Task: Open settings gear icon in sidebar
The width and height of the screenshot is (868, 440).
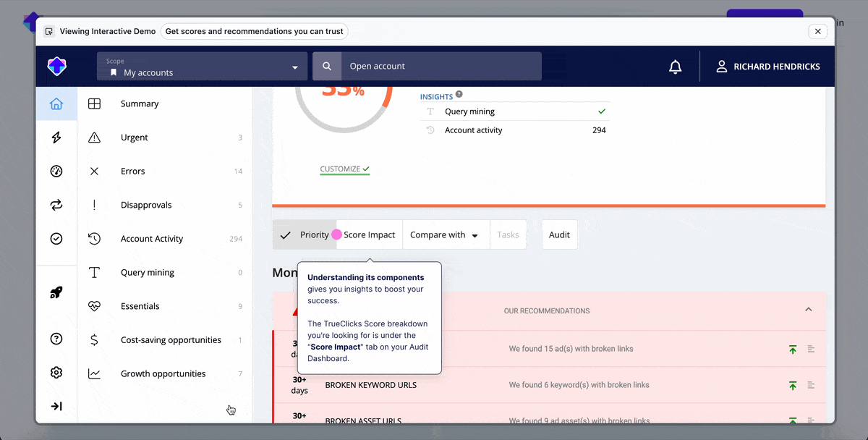Action: coord(56,373)
